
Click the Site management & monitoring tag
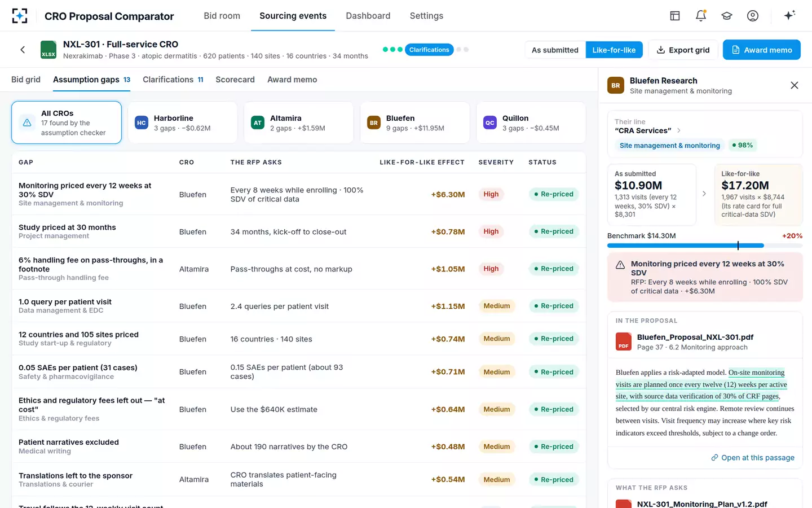pos(669,146)
